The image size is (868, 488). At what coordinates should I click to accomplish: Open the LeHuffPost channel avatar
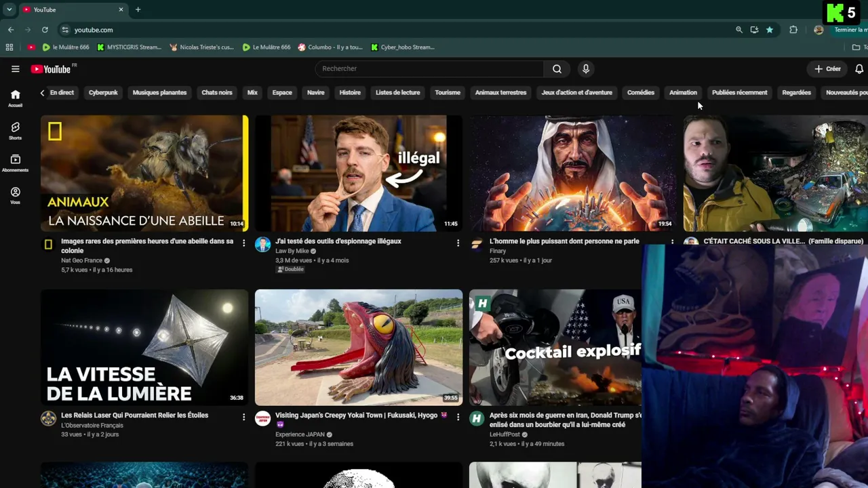click(477, 419)
